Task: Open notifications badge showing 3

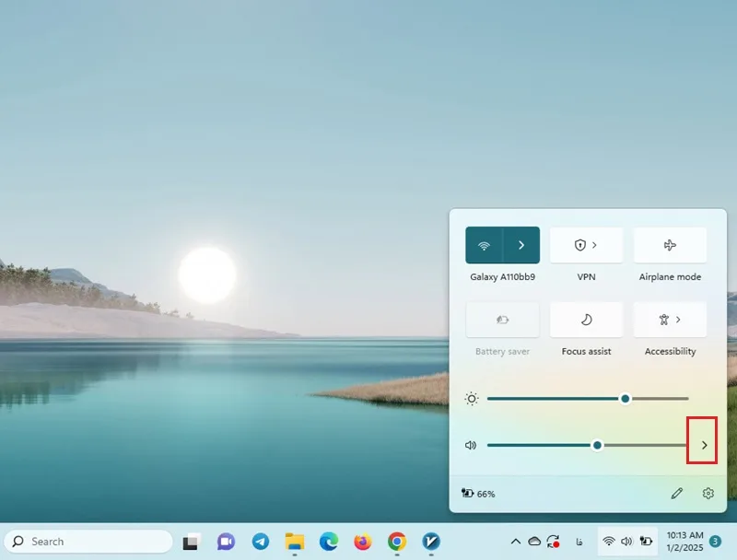Action: 715,542
